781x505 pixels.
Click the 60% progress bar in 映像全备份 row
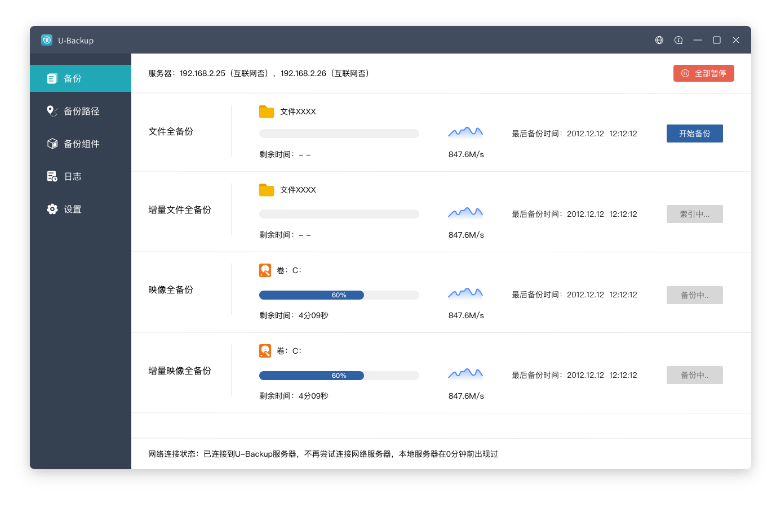tap(339, 295)
